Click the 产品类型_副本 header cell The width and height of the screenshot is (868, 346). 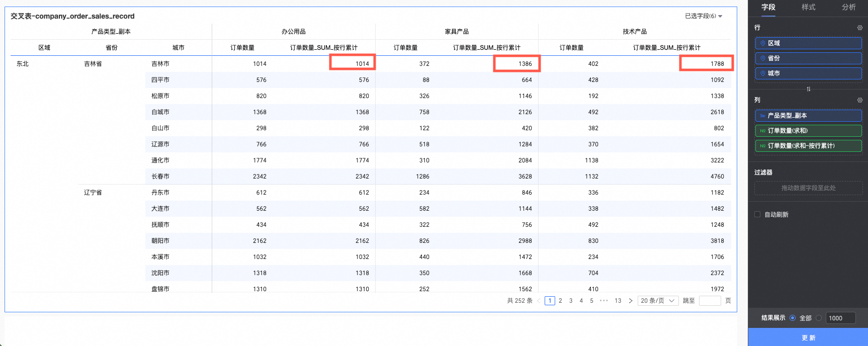click(x=111, y=32)
